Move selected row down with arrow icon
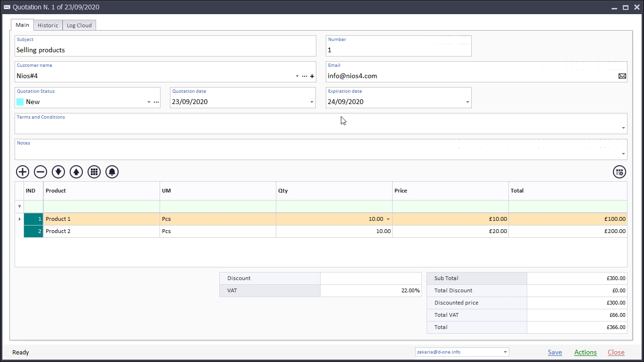Viewport: 644px width, 362px height. pos(58,172)
